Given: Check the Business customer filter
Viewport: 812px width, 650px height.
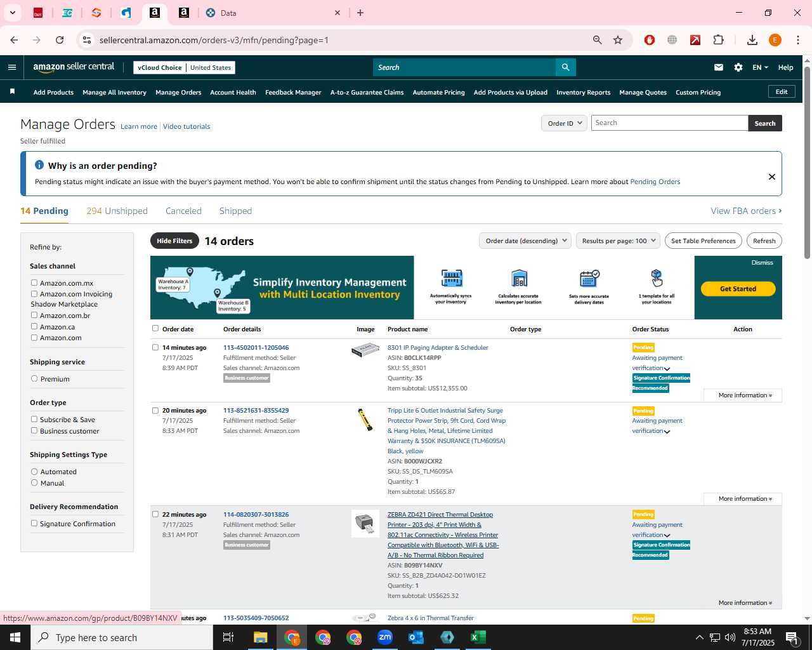Looking at the screenshot, I should pos(34,430).
